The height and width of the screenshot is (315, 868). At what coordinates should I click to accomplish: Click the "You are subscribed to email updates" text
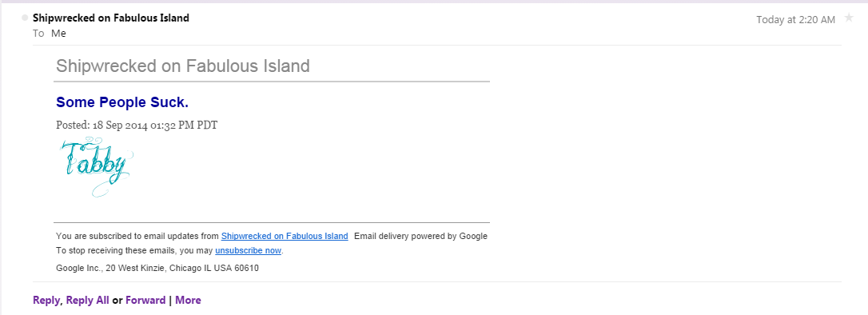137,236
